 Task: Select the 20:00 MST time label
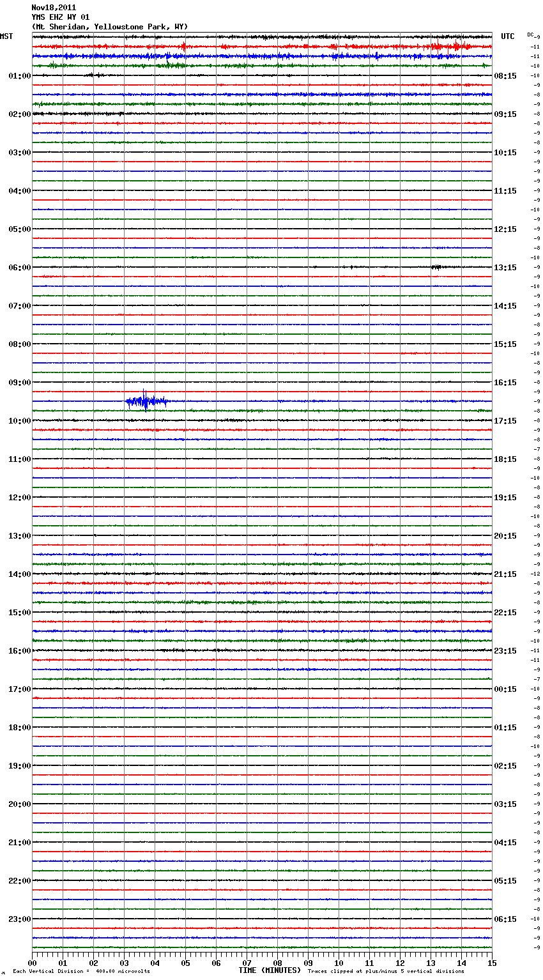coord(20,804)
